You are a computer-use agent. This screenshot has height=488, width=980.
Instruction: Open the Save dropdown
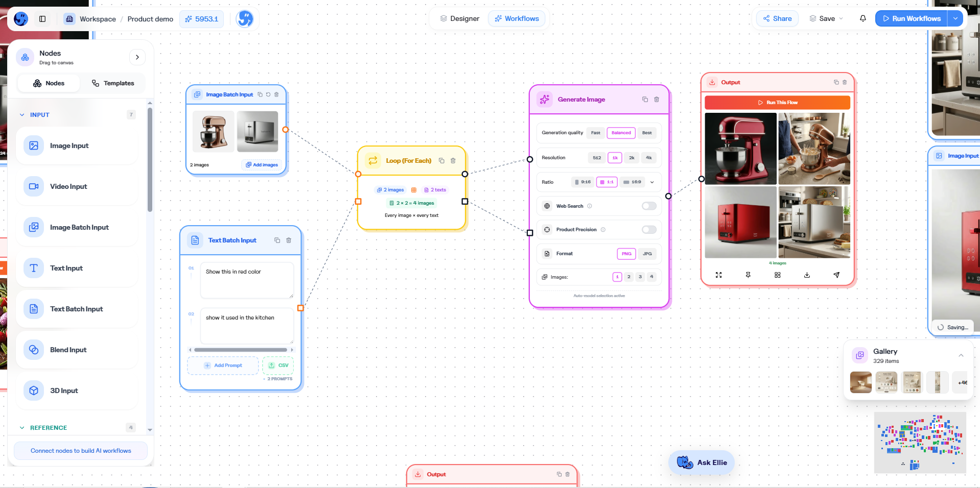coord(826,18)
